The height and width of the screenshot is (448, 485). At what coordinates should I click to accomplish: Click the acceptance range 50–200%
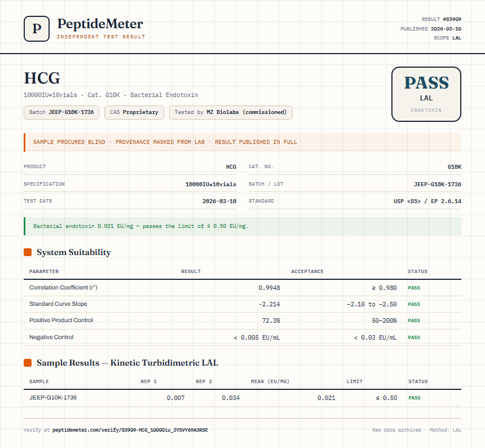(384, 320)
